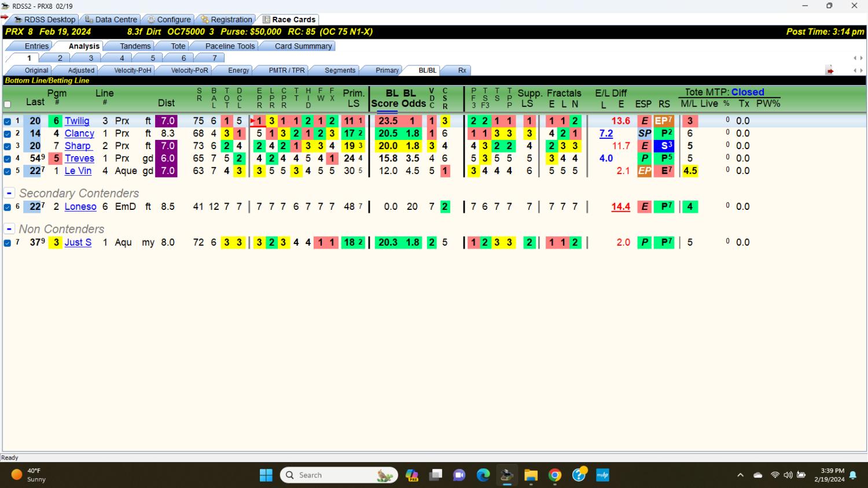Click the Clancy horse link

click(x=79, y=134)
